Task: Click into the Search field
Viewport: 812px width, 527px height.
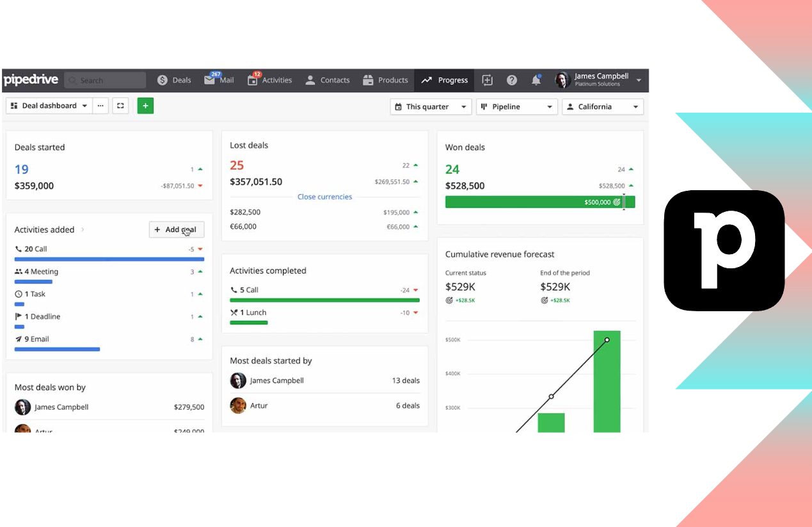Action: pos(105,80)
